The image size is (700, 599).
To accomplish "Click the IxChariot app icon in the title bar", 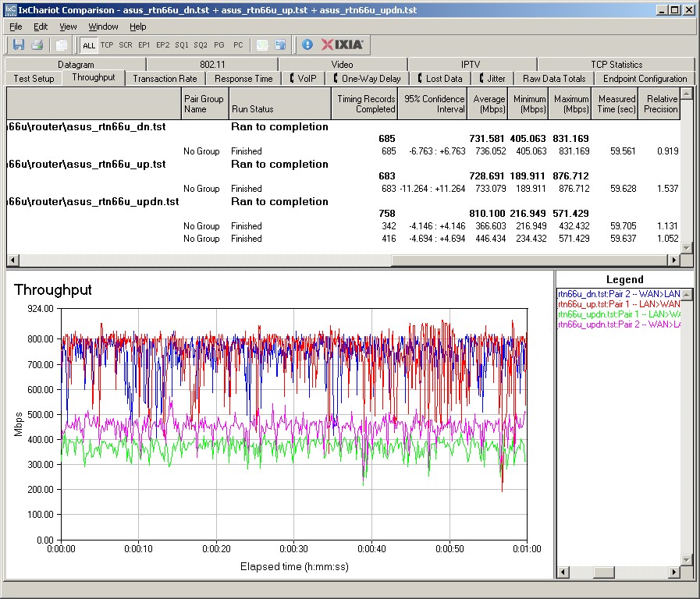I will coord(10,10).
